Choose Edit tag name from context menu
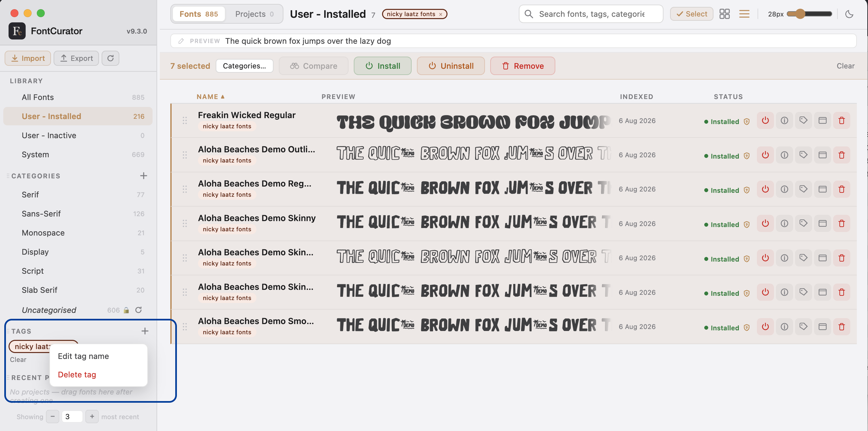This screenshot has width=868, height=431. [x=83, y=356]
